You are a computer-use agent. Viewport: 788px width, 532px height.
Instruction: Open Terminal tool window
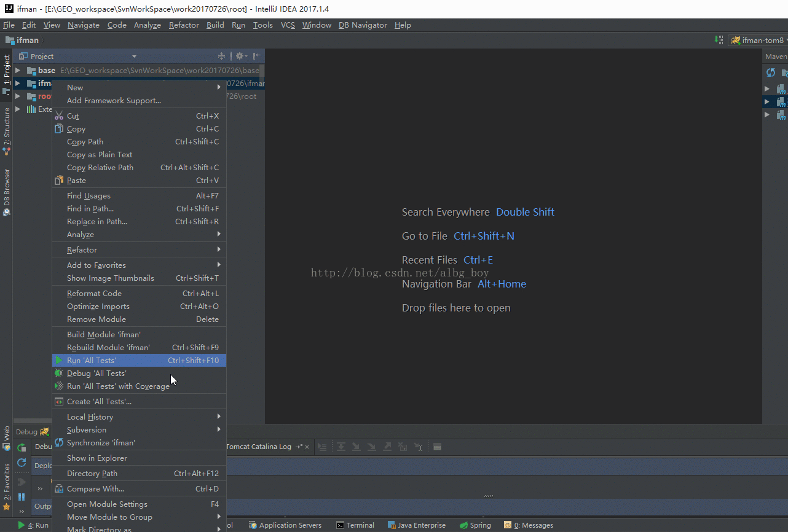(x=355, y=525)
